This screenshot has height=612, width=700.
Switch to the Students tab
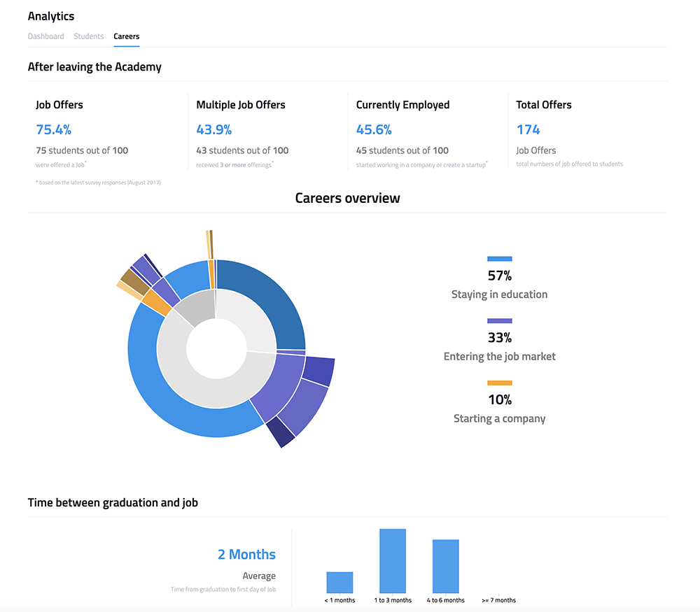tap(88, 36)
